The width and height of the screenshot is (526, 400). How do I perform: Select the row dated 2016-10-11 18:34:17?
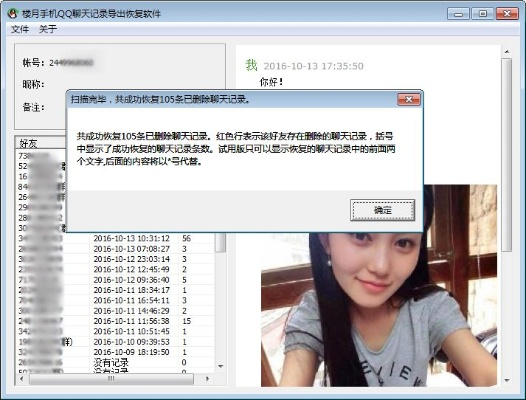115,290
